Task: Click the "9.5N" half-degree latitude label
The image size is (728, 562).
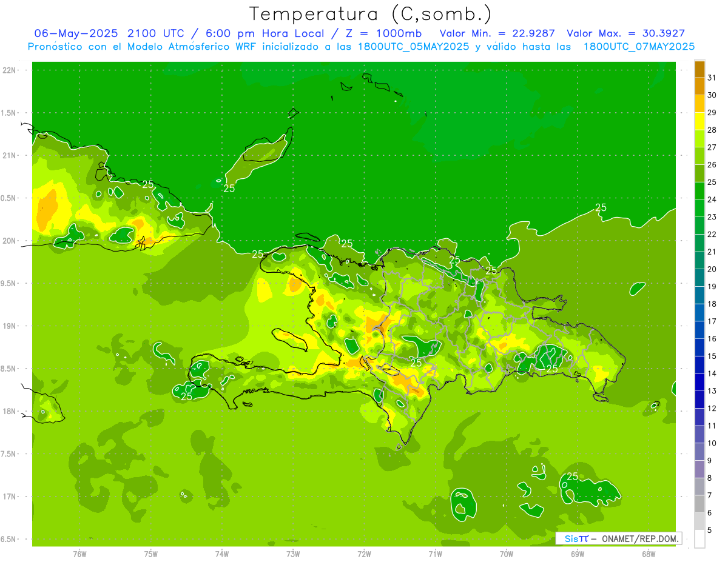Action: pyautogui.click(x=10, y=283)
